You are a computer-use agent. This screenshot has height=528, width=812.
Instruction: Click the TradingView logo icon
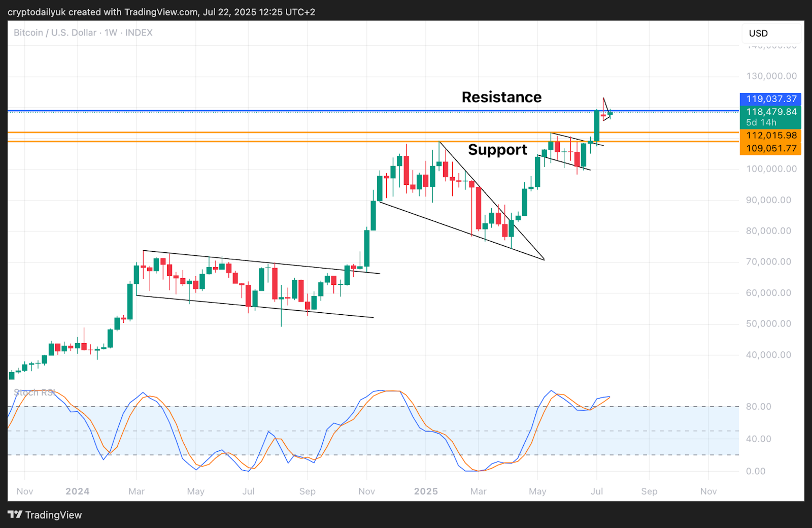tap(15, 514)
